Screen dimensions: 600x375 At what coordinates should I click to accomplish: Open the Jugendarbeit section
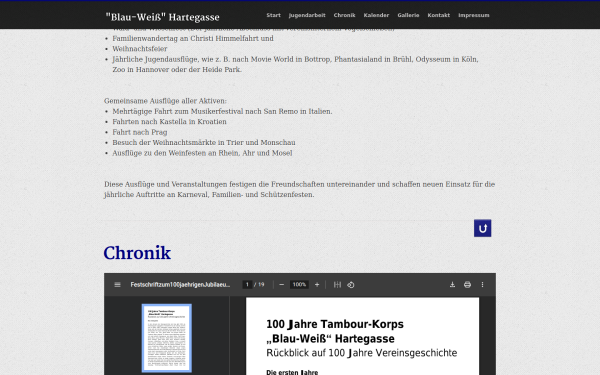307,15
